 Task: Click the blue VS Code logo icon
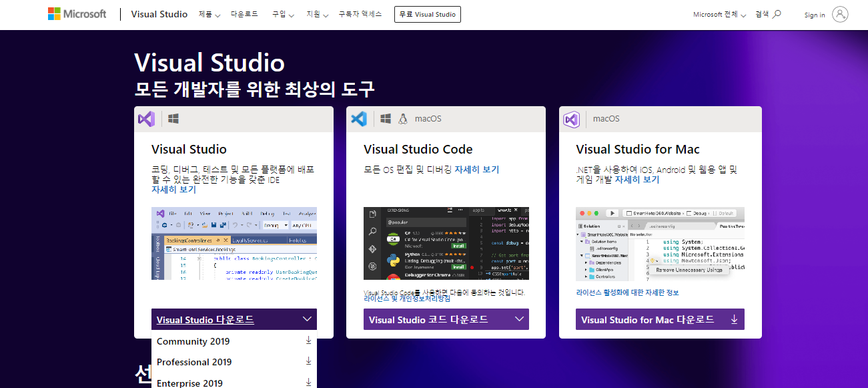[359, 119]
